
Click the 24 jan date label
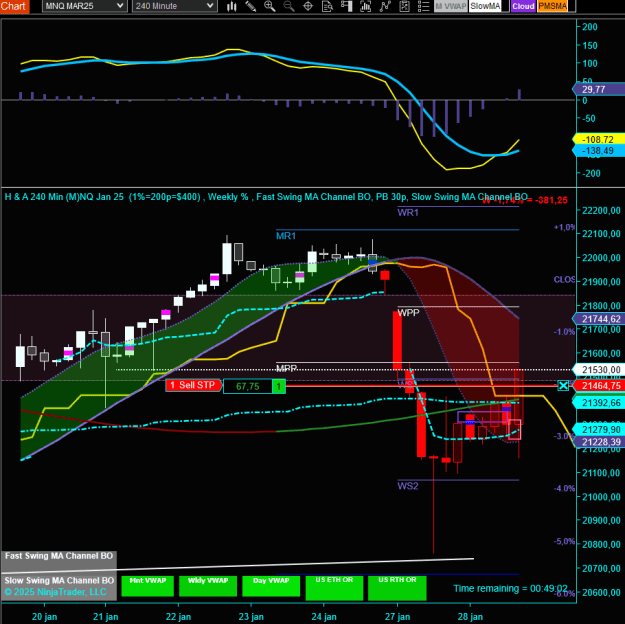pos(324,617)
